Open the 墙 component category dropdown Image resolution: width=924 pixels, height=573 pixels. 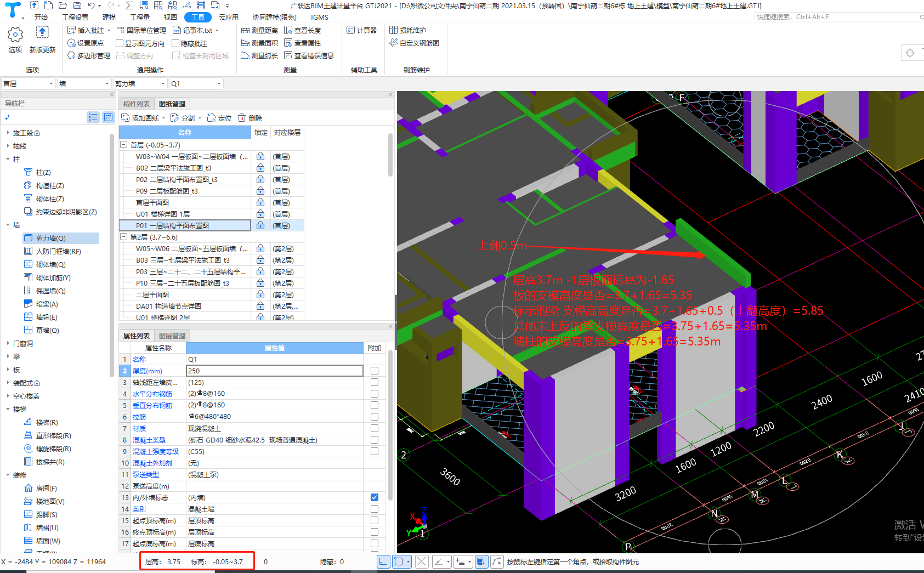84,83
